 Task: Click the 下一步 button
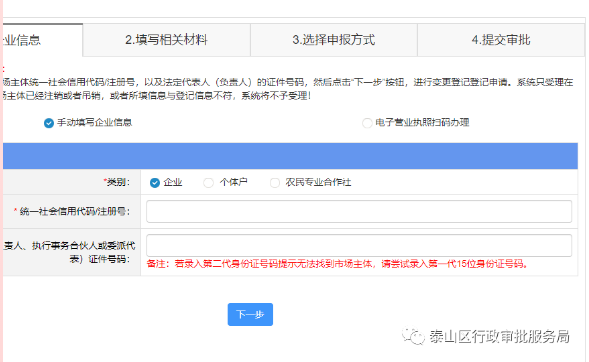(x=250, y=314)
